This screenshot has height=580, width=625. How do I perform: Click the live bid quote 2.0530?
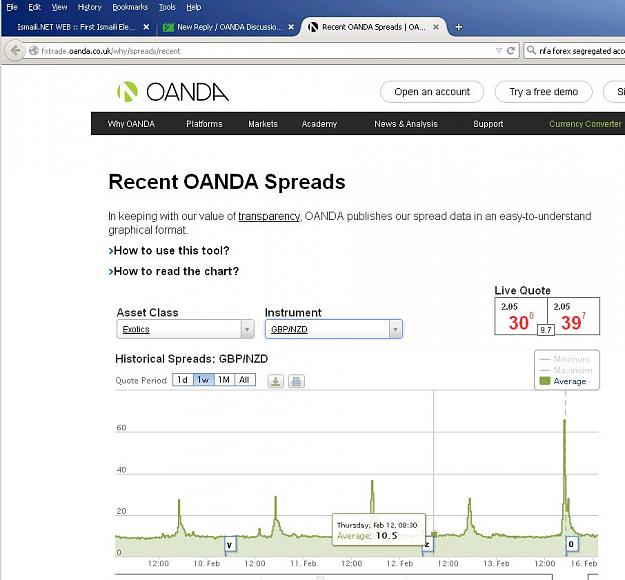[521, 316]
